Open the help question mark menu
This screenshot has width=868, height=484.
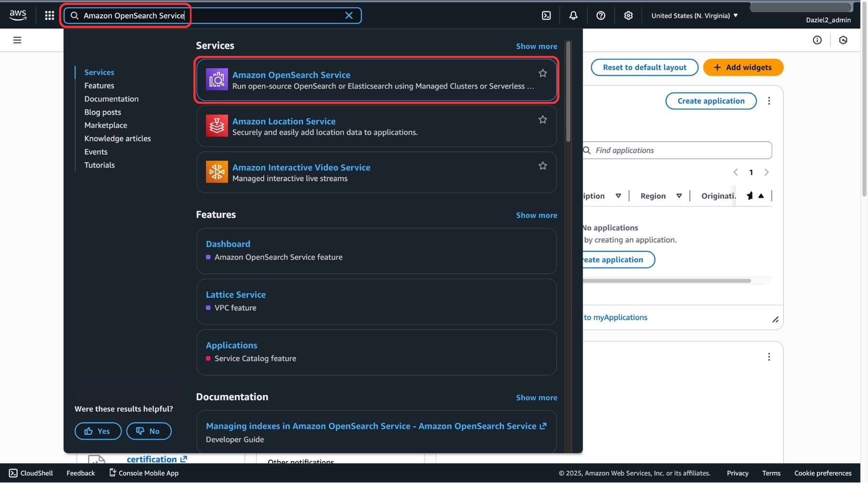coord(600,15)
